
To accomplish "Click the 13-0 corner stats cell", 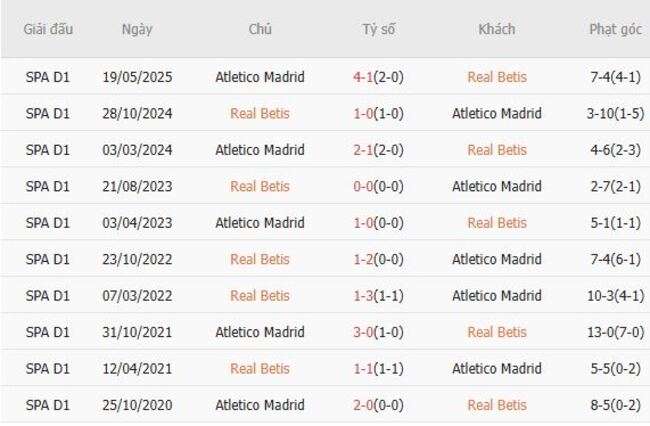I will (x=615, y=332).
